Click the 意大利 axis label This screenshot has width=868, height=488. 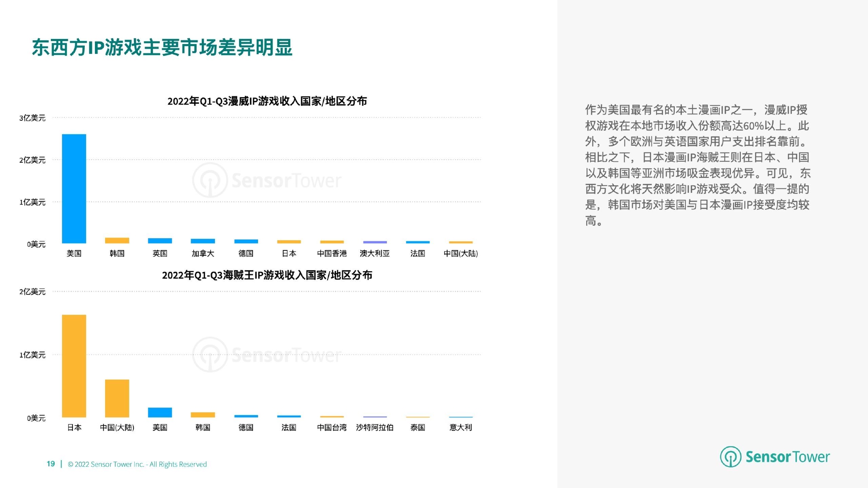pyautogui.click(x=461, y=427)
